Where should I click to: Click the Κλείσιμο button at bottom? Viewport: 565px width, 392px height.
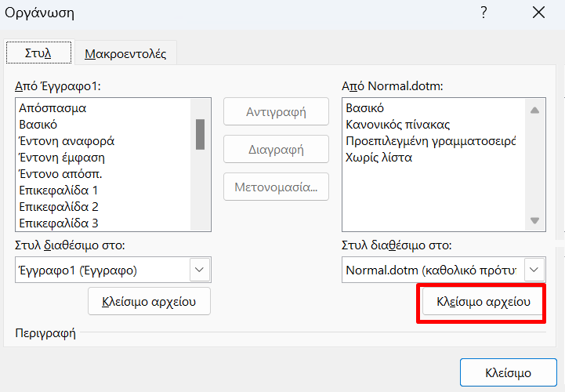(508, 372)
